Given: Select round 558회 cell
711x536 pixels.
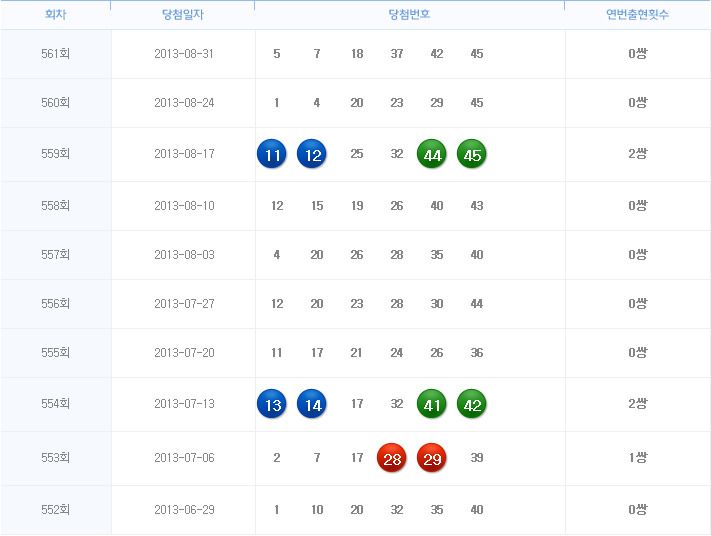Looking at the screenshot, I should coord(55,205).
